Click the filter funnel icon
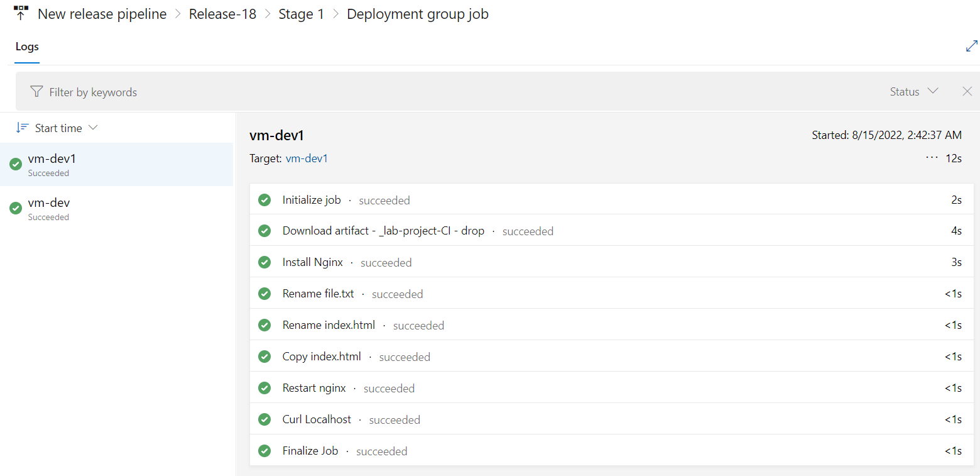This screenshot has height=476, width=980. click(36, 92)
